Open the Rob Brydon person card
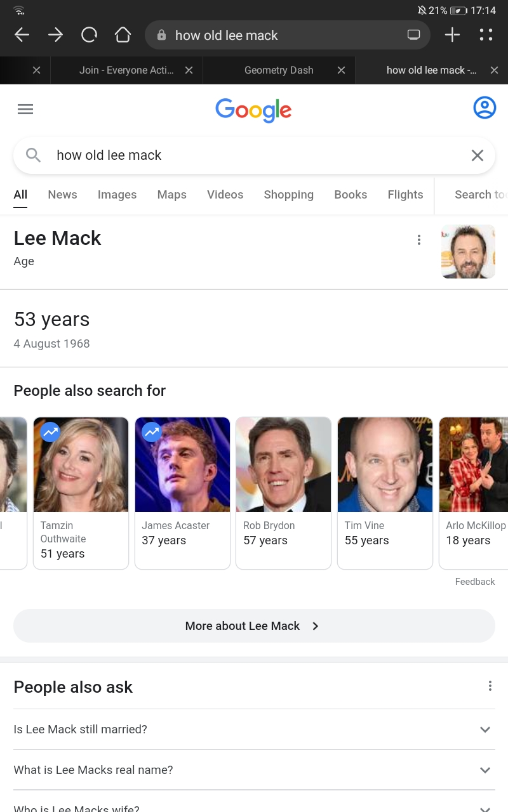Image resolution: width=508 pixels, height=812 pixels. point(283,492)
